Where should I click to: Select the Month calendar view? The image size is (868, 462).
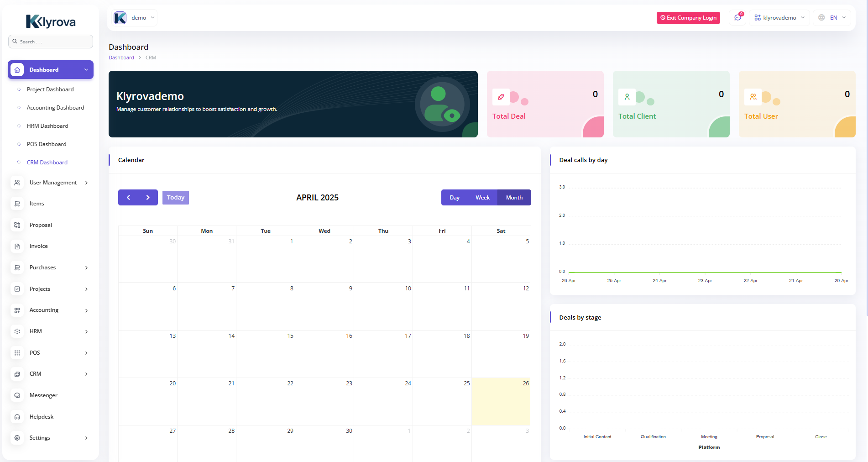pos(514,198)
